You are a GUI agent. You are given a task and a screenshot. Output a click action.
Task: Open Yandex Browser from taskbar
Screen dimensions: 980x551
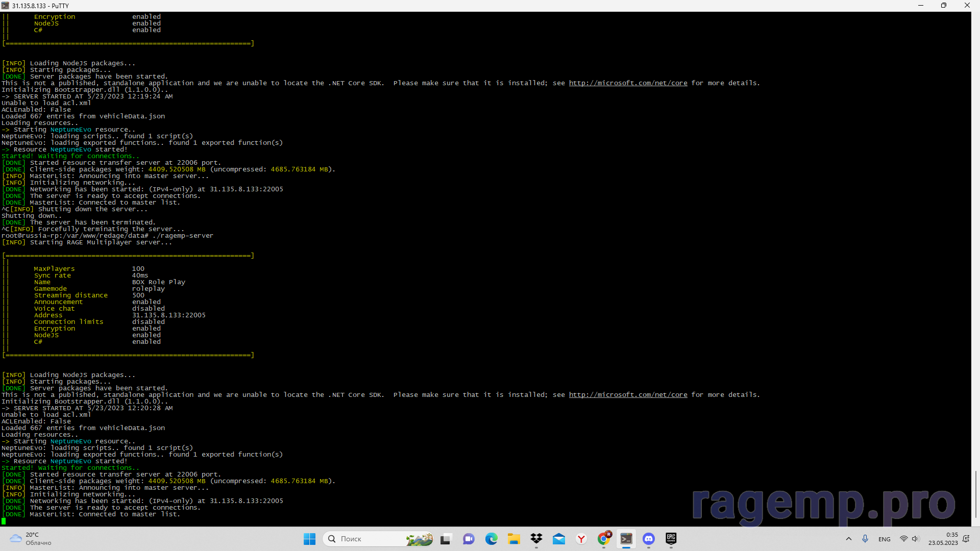581,539
